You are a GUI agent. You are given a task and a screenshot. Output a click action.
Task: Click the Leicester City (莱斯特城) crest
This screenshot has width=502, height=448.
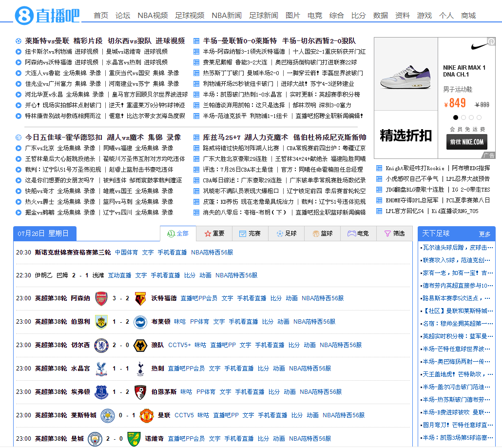(x=108, y=415)
